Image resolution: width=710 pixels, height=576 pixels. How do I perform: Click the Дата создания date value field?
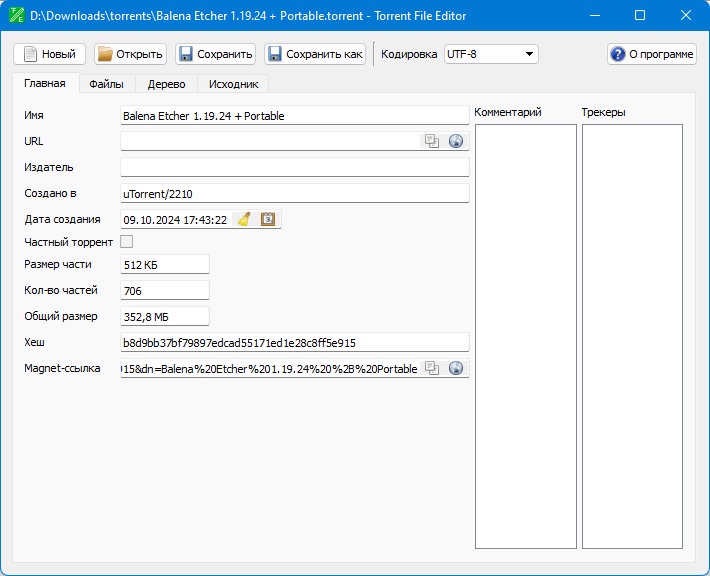pyautogui.click(x=176, y=220)
